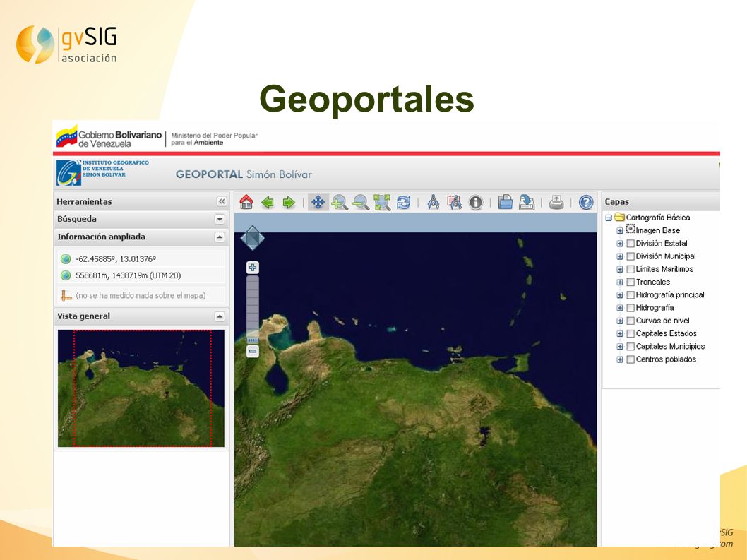747x560 pixels.
Task: Enable the Capitales Municipios layer checkbox
Action: pos(631,347)
